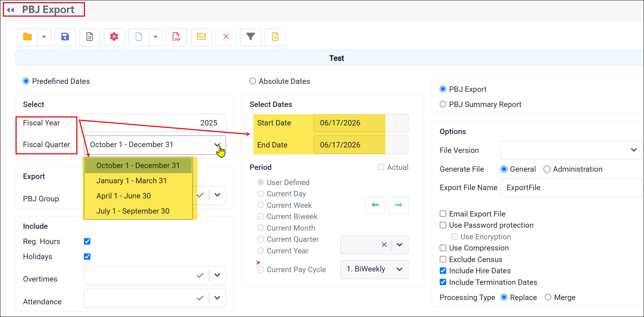Viewport: 644px width, 317px height.
Task: Click the blue save disk icon
Action: [65, 37]
